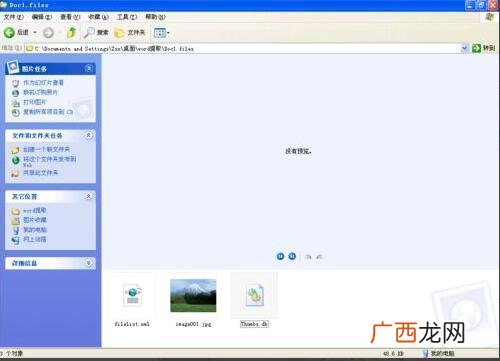Click the filmstrip Previous Image button
Viewport: 500px width, 361px height.
(280, 256)
